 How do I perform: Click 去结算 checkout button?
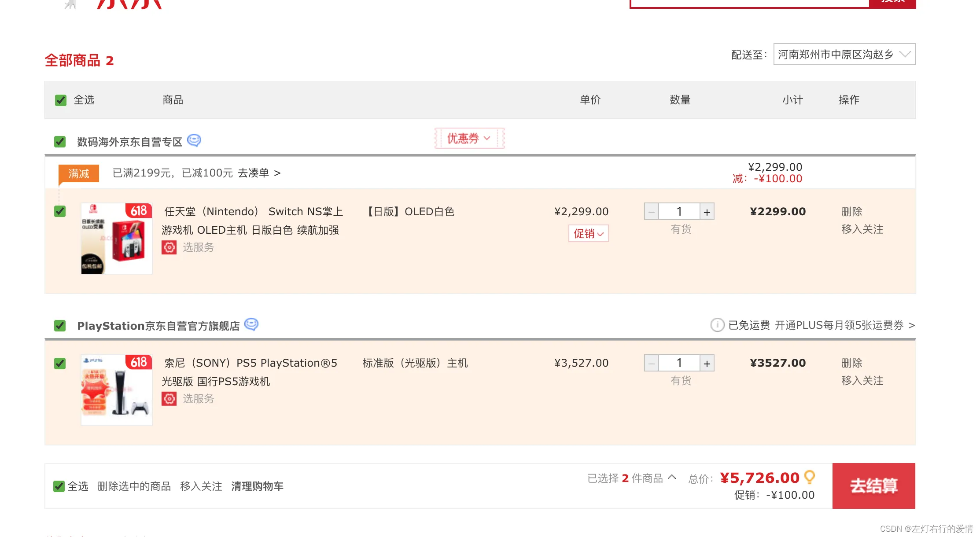click(x=874, y=486)
